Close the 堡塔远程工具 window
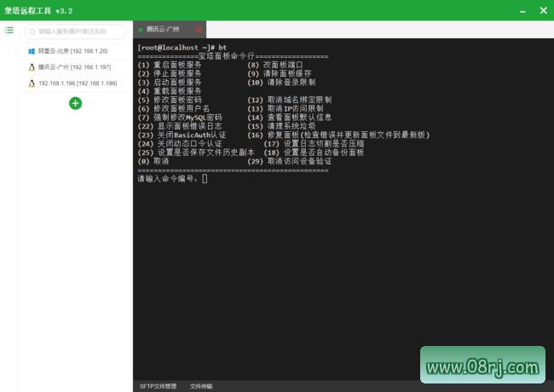 (x=544, y=10)
